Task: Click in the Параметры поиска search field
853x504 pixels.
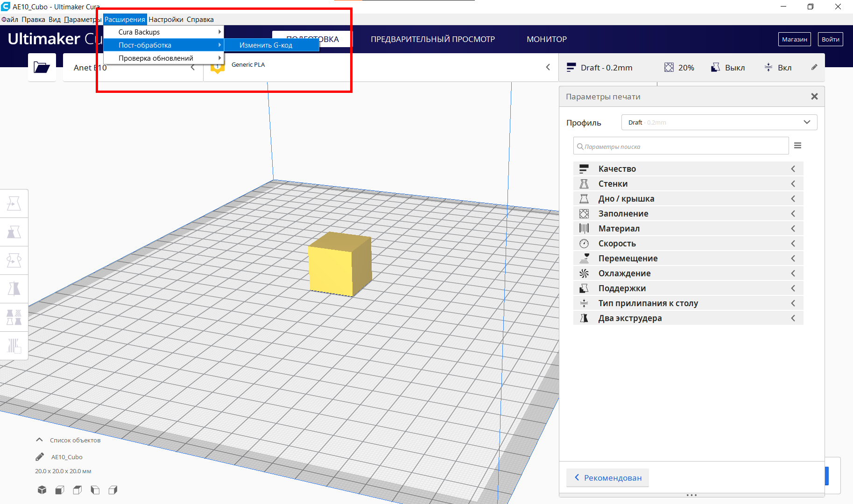Action: click(x=681, y=146)
